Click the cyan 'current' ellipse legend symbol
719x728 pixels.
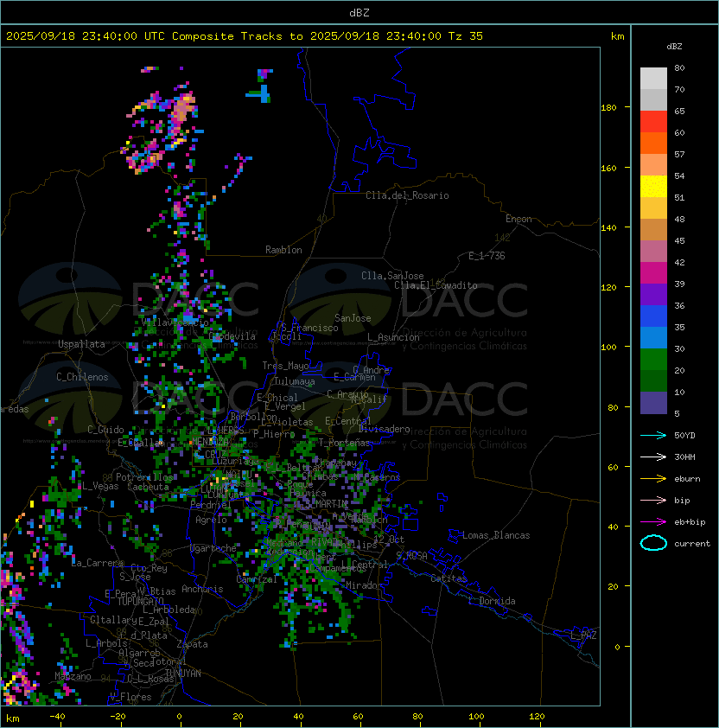pos(653,543)
